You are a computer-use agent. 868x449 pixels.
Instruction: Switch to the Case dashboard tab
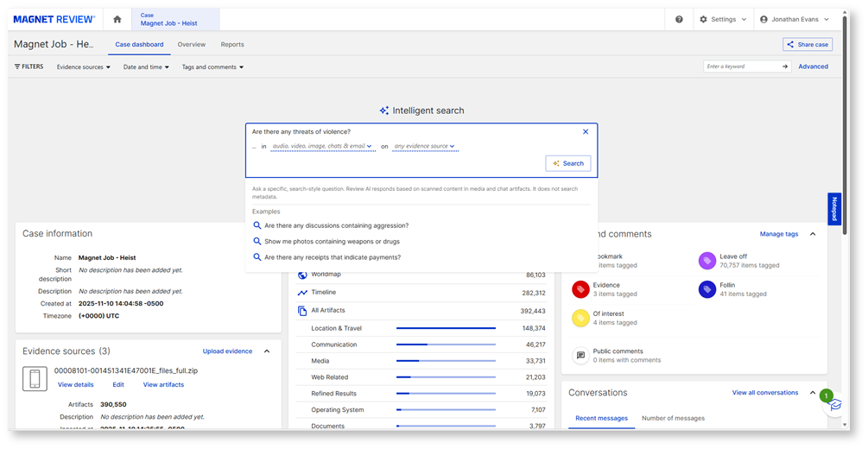click(140, 44)
